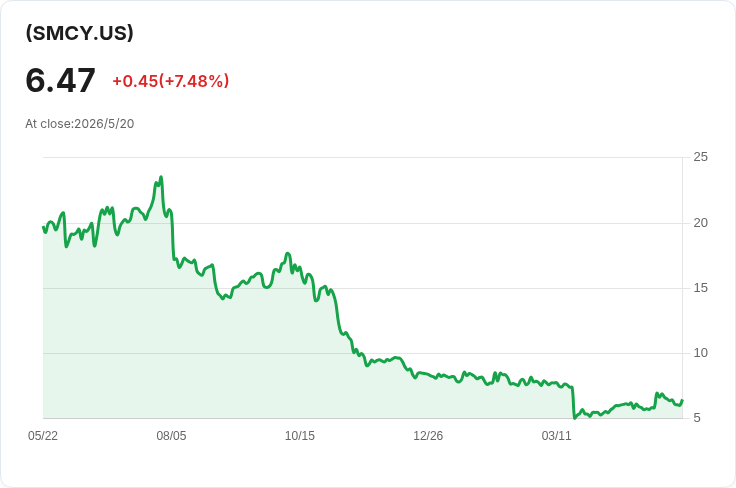Click the 05/22 x-axis date label
Image resolution: width=736 pixels, height=488 pixels.
[43, 436]
